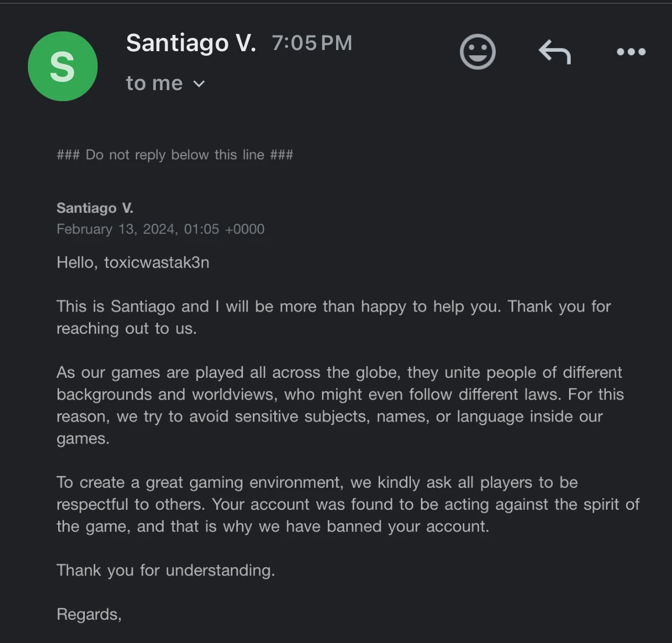Click the February 13, 2024 date line

[x=160, y=229]
